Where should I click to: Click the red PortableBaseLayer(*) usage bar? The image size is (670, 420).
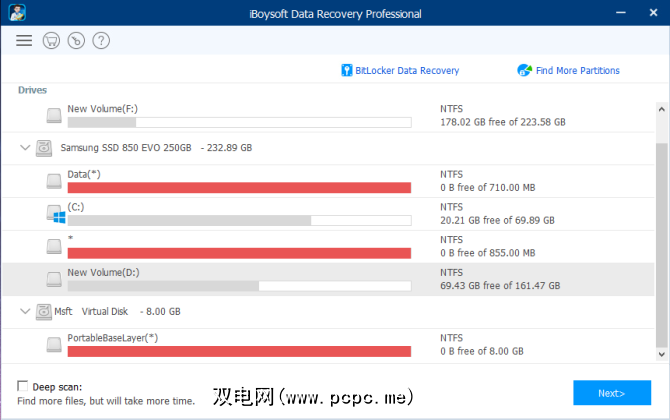239,352
